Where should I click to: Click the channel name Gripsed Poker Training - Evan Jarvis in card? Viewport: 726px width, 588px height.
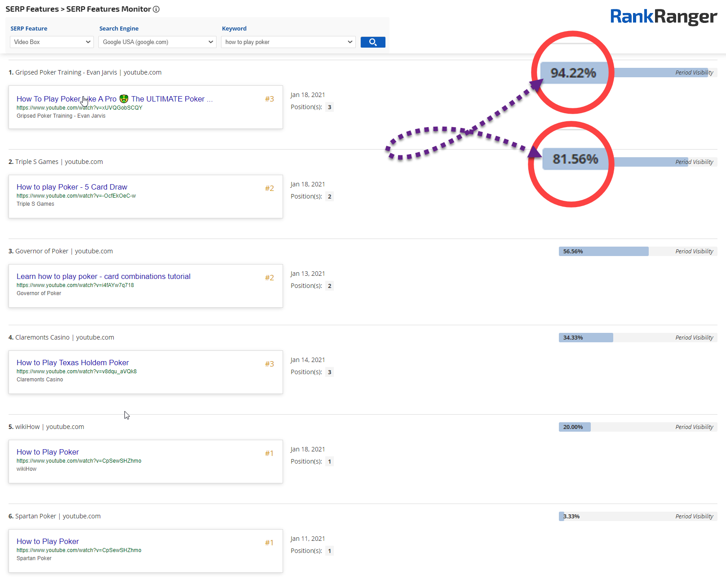click(61, 116)
